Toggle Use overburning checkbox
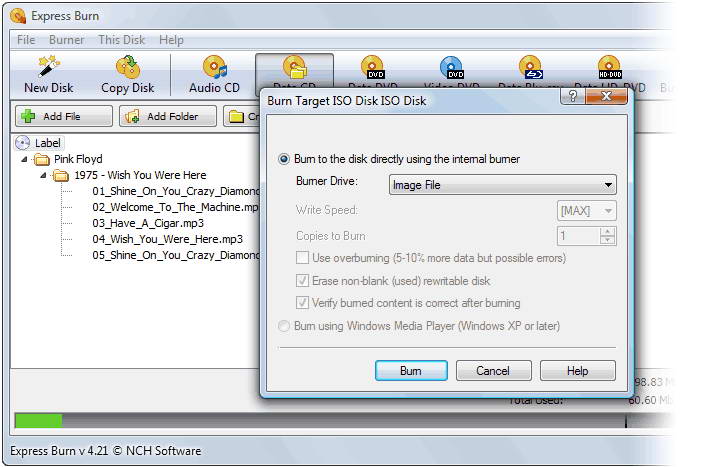 302,258
